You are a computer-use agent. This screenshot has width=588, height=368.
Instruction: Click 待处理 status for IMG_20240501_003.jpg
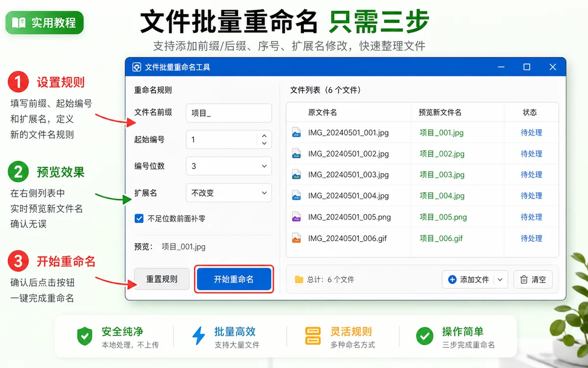(x=531, y=175)
